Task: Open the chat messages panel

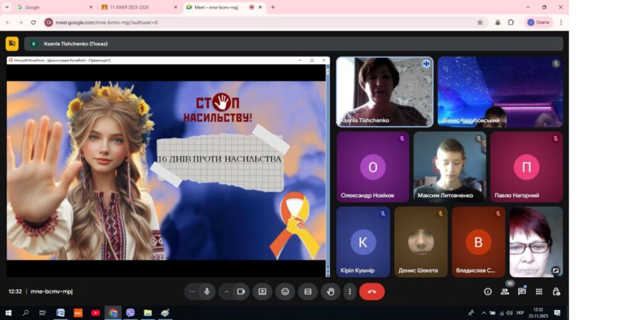Action: 521,292
